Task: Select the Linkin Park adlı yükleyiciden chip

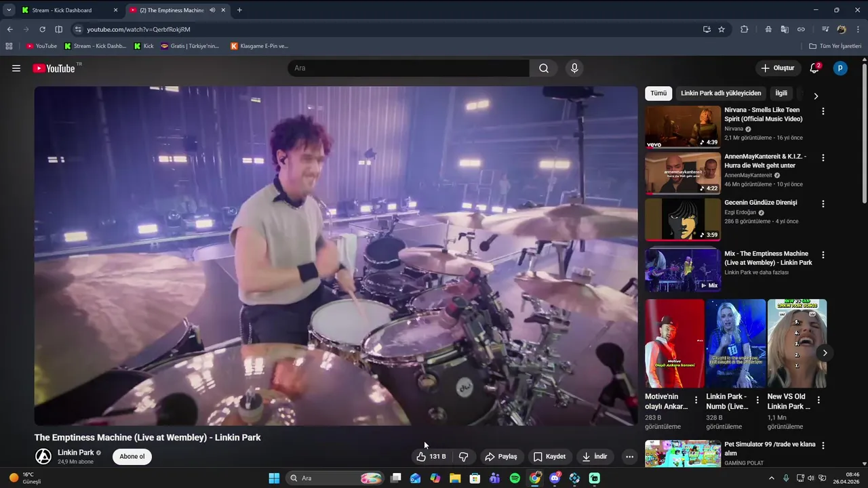Action: pyautogui.click(x=721, y=93)
